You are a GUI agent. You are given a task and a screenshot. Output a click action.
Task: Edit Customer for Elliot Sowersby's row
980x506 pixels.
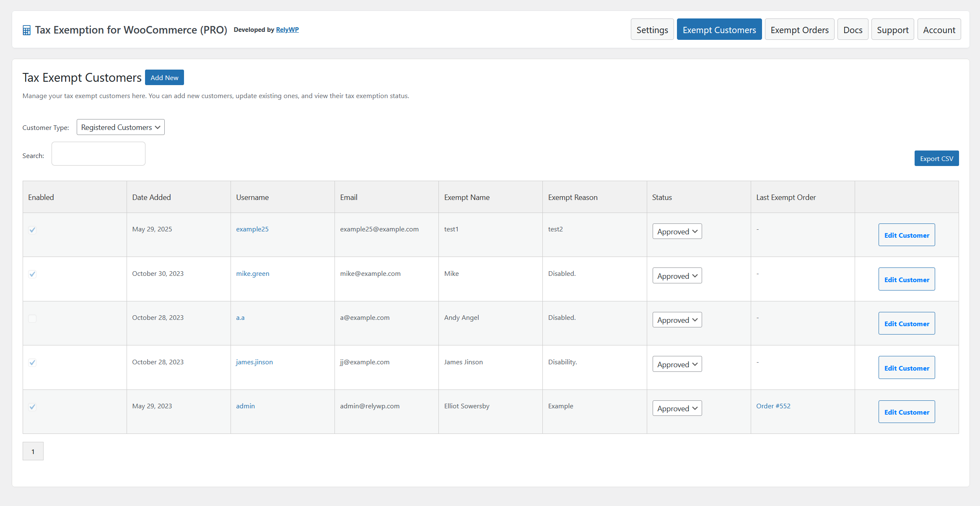pos(906,412)
